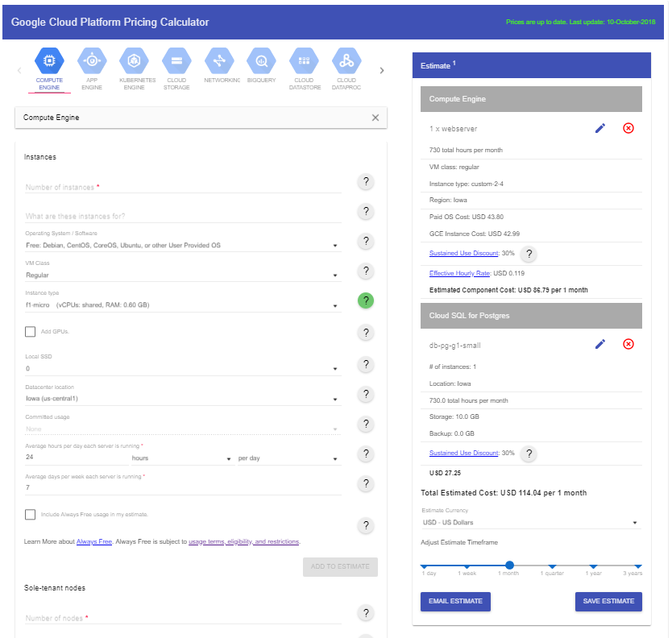Open the Estimate Currency dropdown
Image resolution: width=672 pixels, height=638 pixels.
click(531, 522)
